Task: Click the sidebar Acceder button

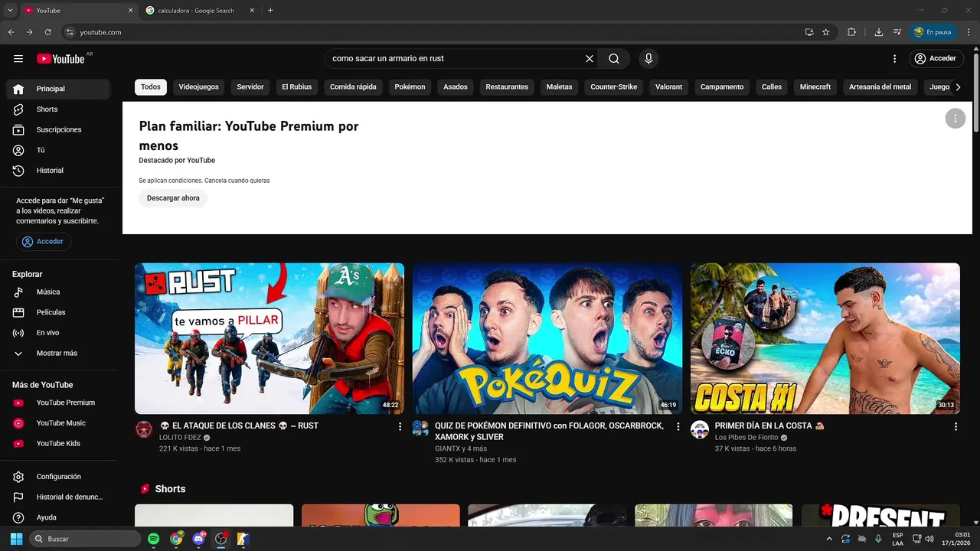Action: tap(44, 242)
